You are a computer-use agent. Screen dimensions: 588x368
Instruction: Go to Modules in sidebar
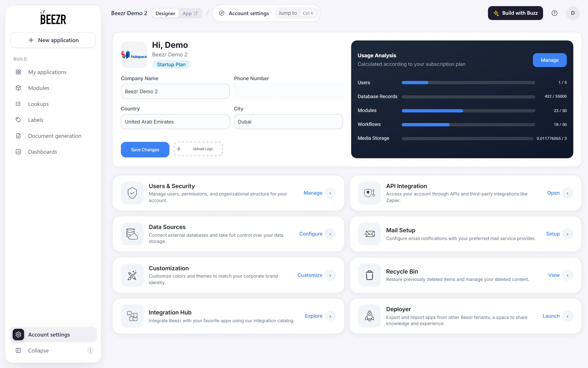(x=53, y=88)
